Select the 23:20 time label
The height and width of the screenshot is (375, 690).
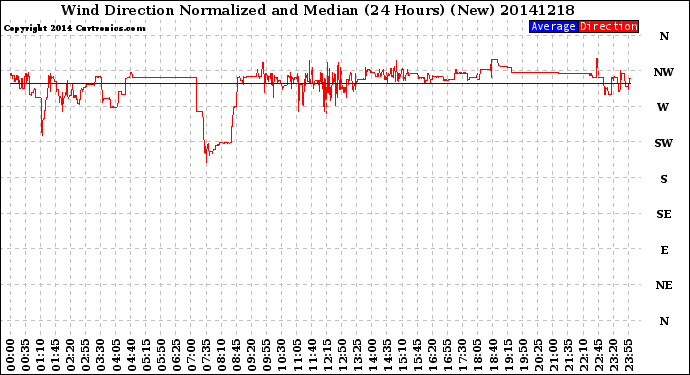point(613,355)
